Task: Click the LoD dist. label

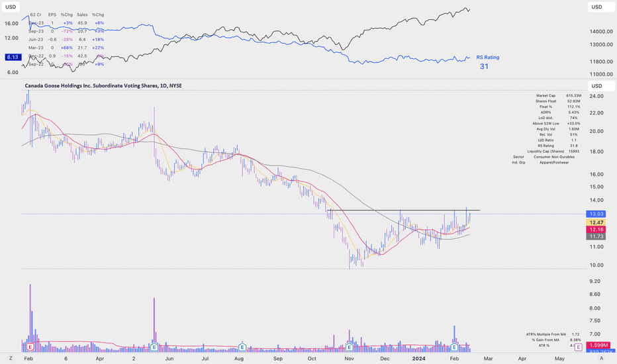Action: [x=546, y=118]
